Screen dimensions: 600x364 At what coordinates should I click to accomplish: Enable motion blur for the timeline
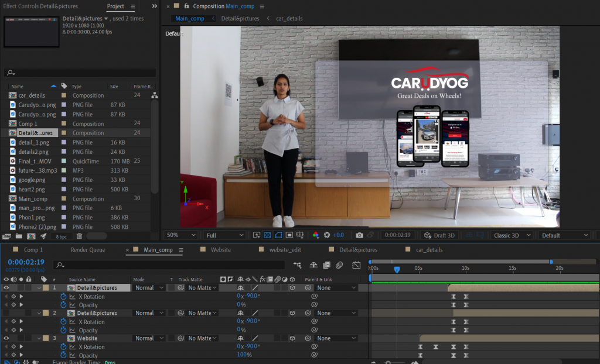click(x=339, y=265)
